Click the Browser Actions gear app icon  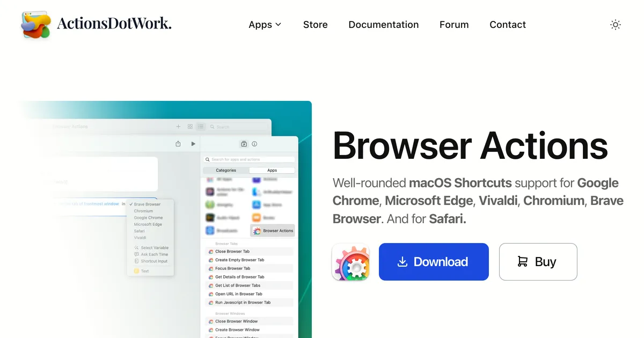(x=350, y=262)
